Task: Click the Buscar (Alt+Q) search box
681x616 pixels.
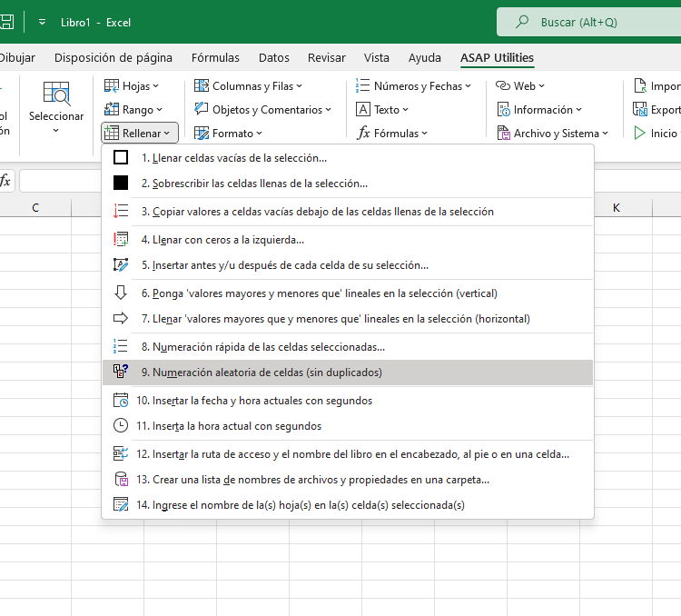Action: (x=588, y=22)
